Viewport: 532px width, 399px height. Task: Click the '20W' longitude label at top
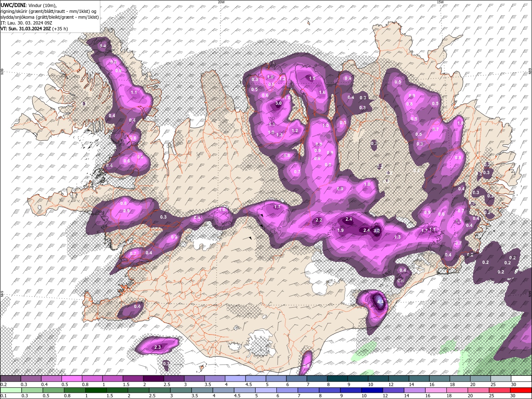coord(221,2)
